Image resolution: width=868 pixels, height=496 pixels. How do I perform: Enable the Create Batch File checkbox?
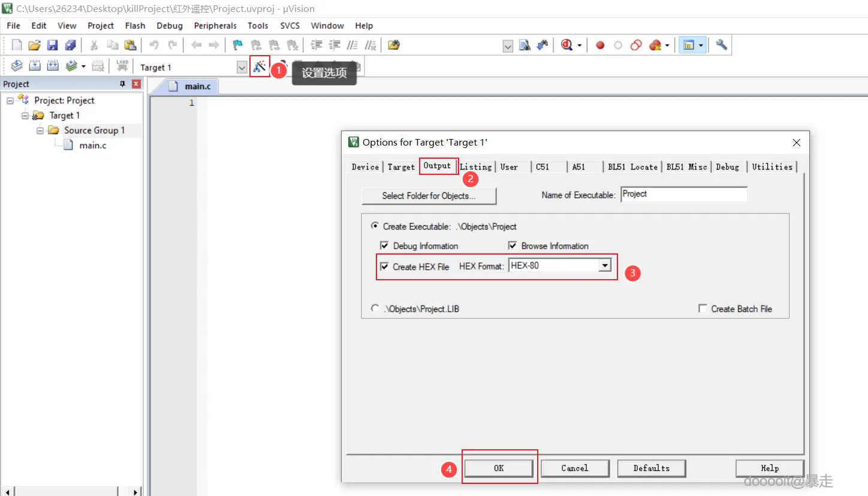coord(703,309)
